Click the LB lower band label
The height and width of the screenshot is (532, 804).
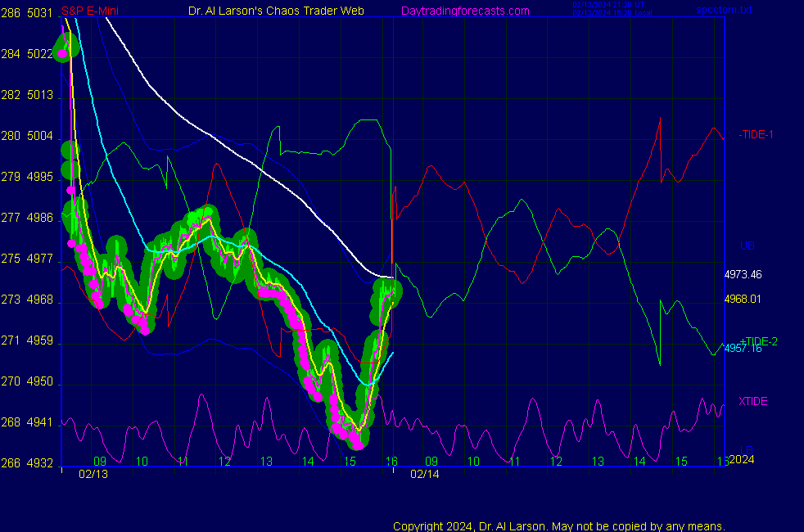(748, 451)
